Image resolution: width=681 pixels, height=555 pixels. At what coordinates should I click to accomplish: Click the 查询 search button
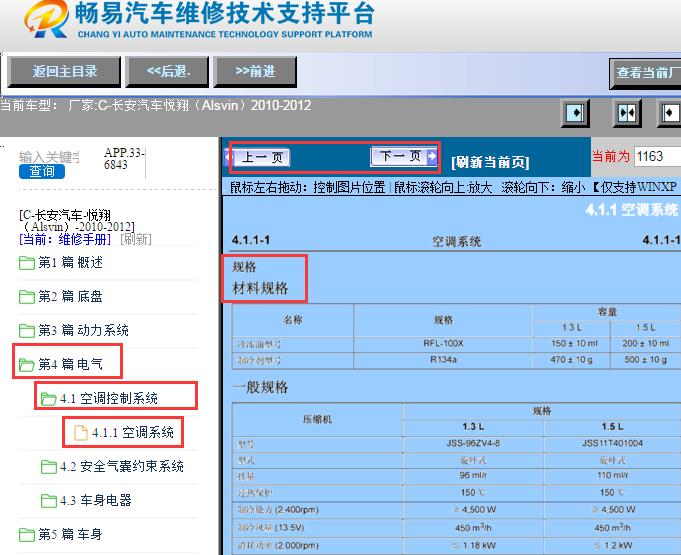42,171
